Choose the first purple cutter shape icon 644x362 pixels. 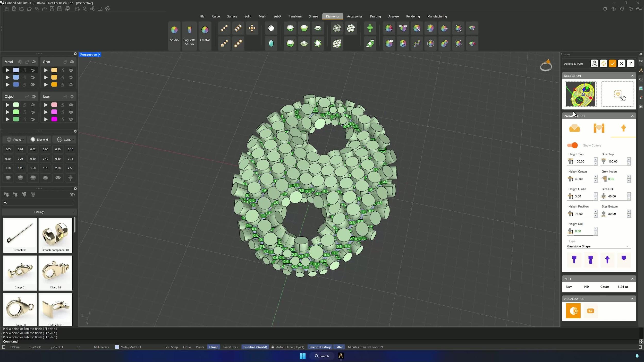[x=574, y=259]
